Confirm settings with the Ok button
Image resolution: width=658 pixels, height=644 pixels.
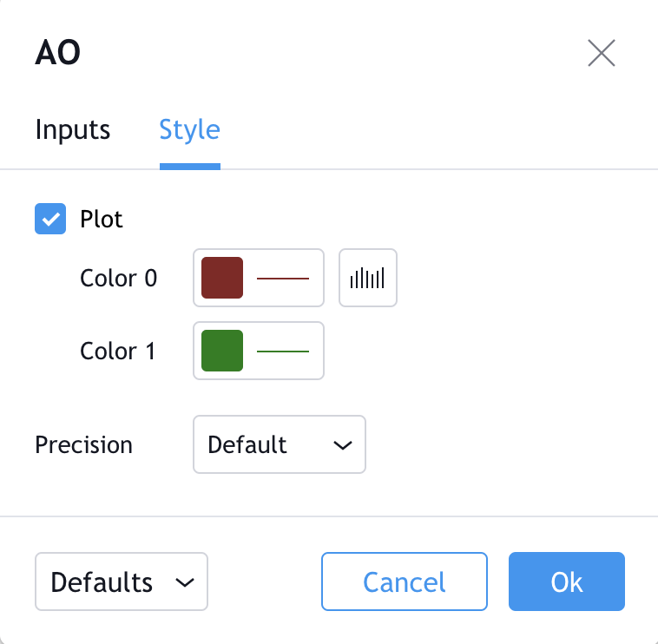point(567,582)
